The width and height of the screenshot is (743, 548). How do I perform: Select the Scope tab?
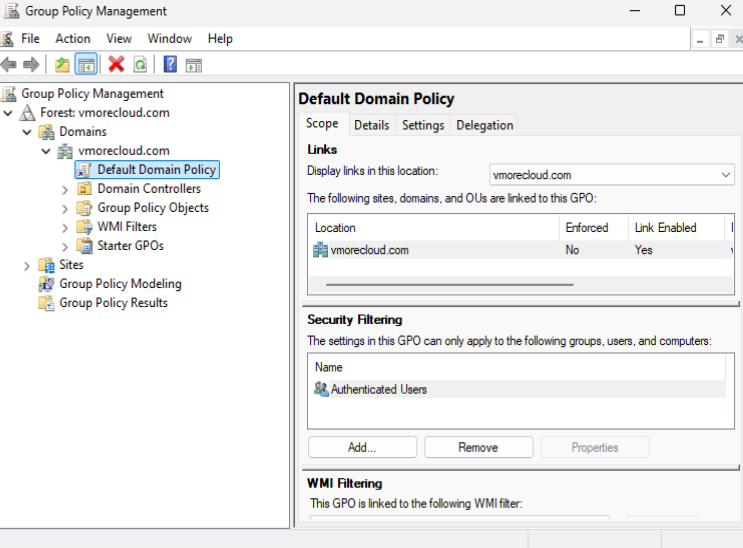(322, 123)
